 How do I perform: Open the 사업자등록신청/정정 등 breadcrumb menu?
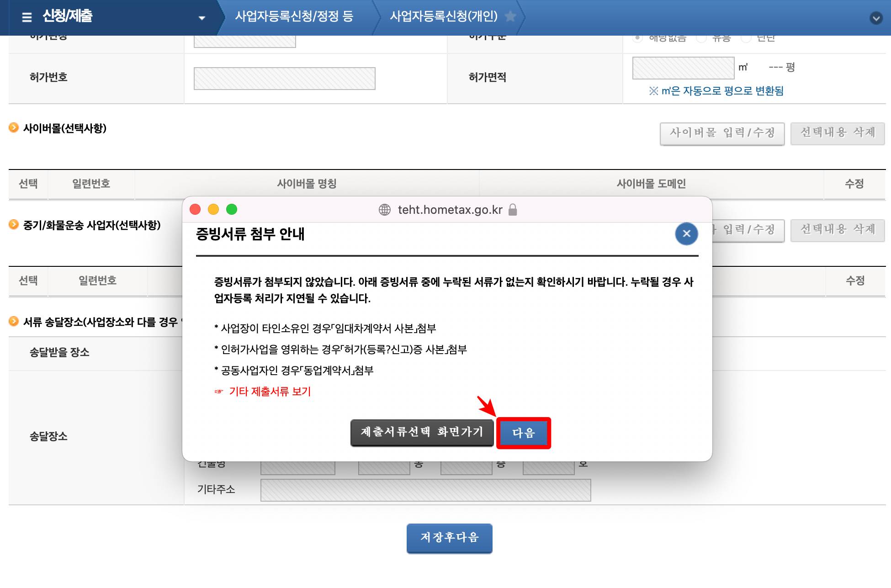click(296, 17)
